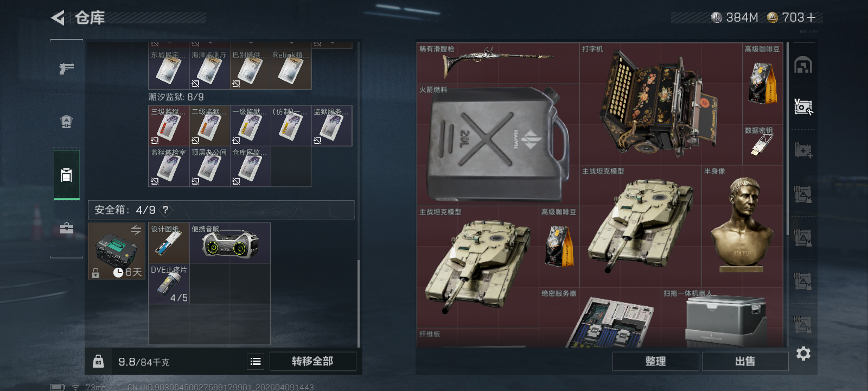Select the 便携音响 boombox item
The image size is (868, 391).
coord(230,243)
